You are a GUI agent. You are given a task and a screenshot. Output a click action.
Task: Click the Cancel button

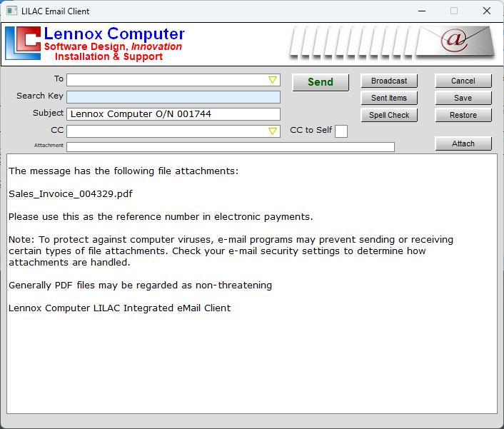pyautogui.click(x=463, y=81)
